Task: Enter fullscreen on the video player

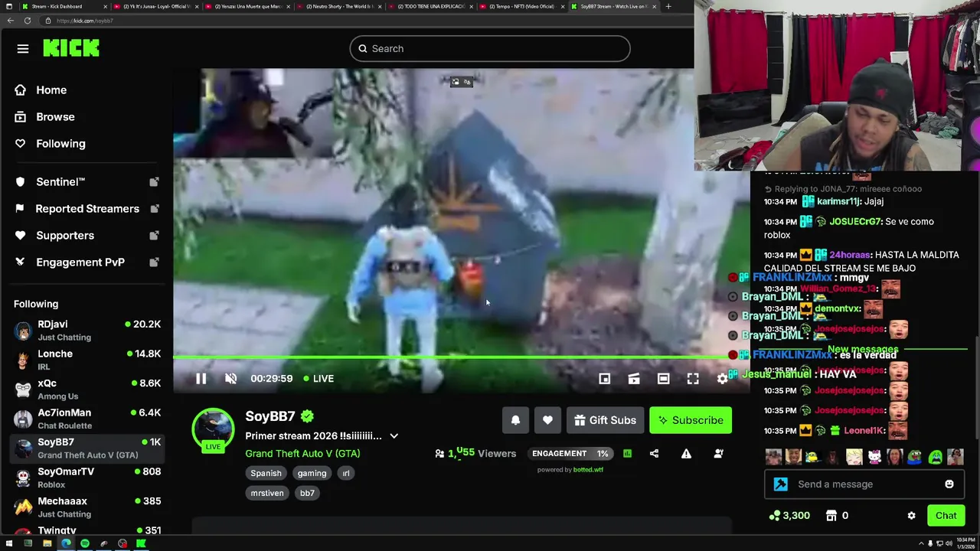Action: [x=693, y=378]
